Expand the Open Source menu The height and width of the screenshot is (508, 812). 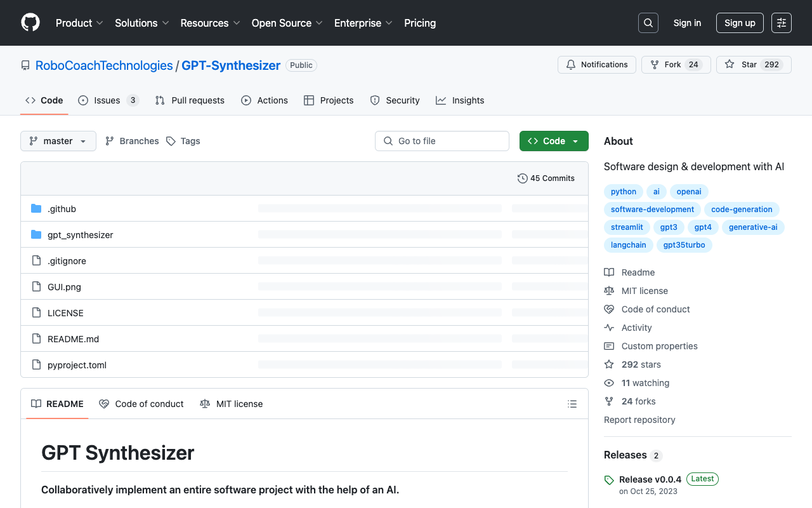click(x=287, y=23)
